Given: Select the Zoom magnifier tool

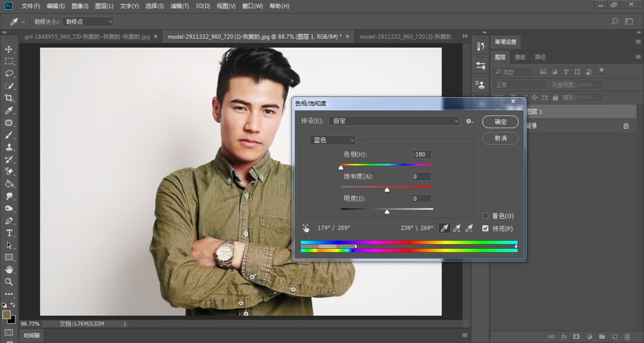Looking at the screenshot, I should click(9, 282).
